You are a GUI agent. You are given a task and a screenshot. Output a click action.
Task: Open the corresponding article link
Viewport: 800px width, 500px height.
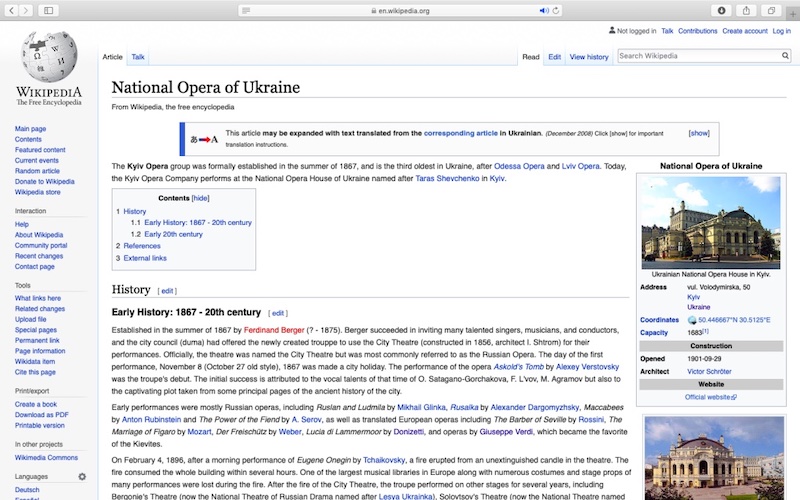click(x=461, y=133)
